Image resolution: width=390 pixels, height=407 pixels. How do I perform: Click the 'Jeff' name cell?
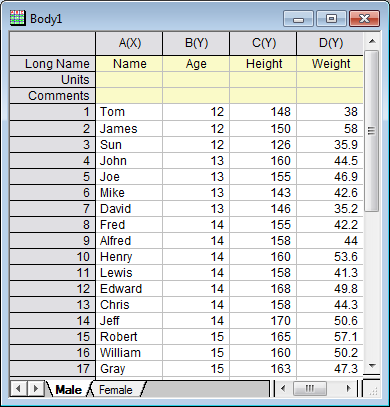tap(129, 321)
